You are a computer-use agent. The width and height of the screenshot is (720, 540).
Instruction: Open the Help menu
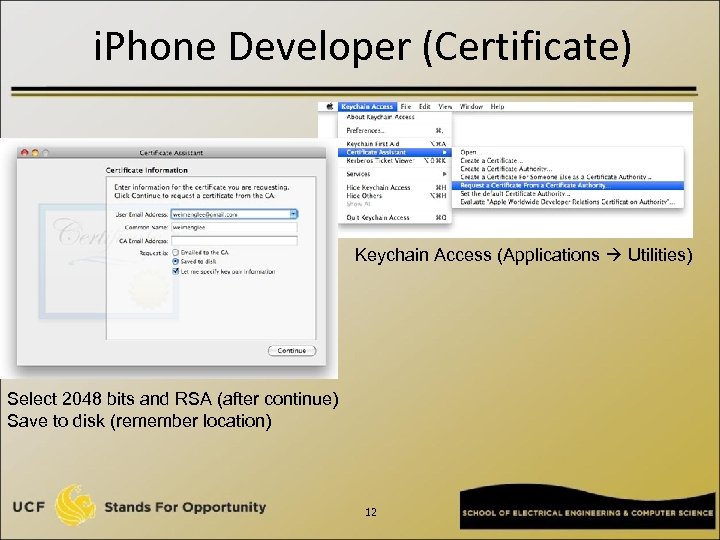[497, 107]
